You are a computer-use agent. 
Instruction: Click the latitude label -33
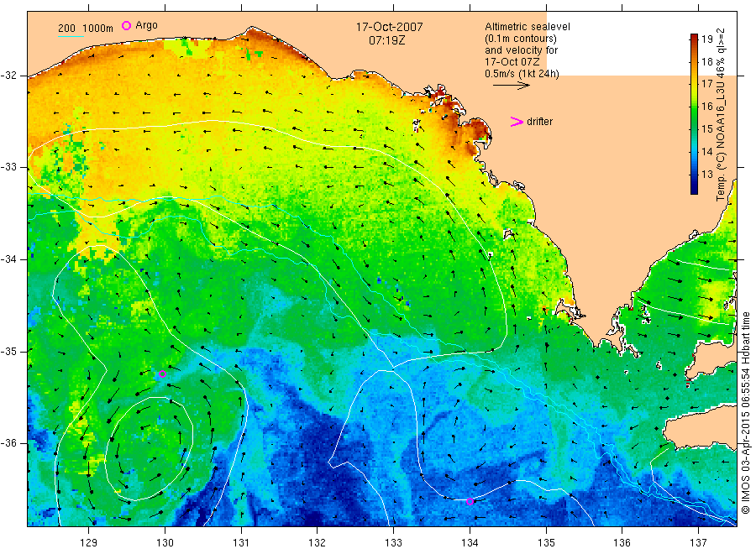click(x=8, y=167)
